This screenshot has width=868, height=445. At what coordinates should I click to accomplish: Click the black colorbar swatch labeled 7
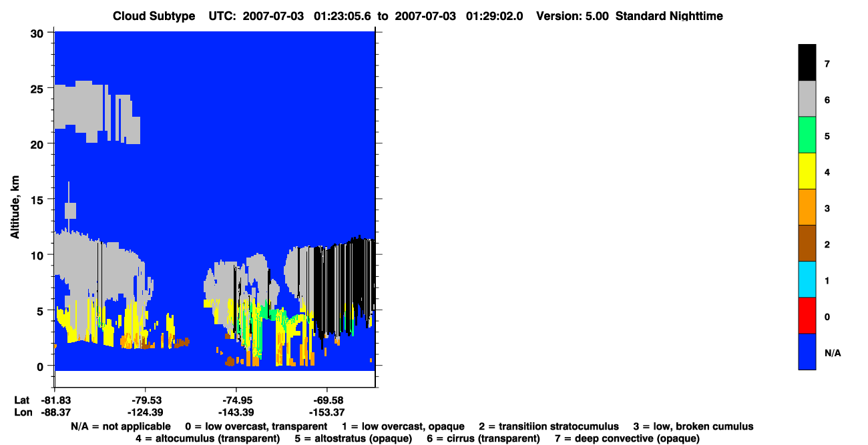pos(807,63)
